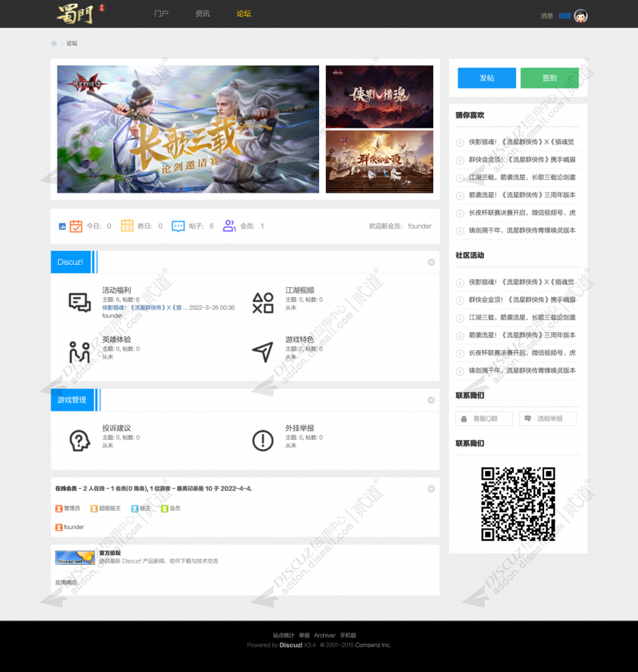Open 提醒 notifications in header
The height and width of the screenshot is (672, 638).
coord(564,16)
